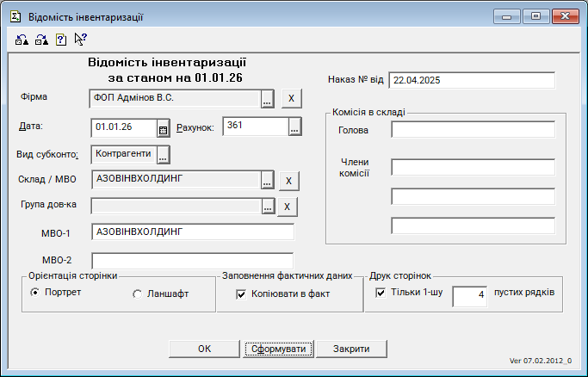This screenshot has width=588, height=377.
Task: Activate the context help cursor icon
Action: click(x=81, y=39)
